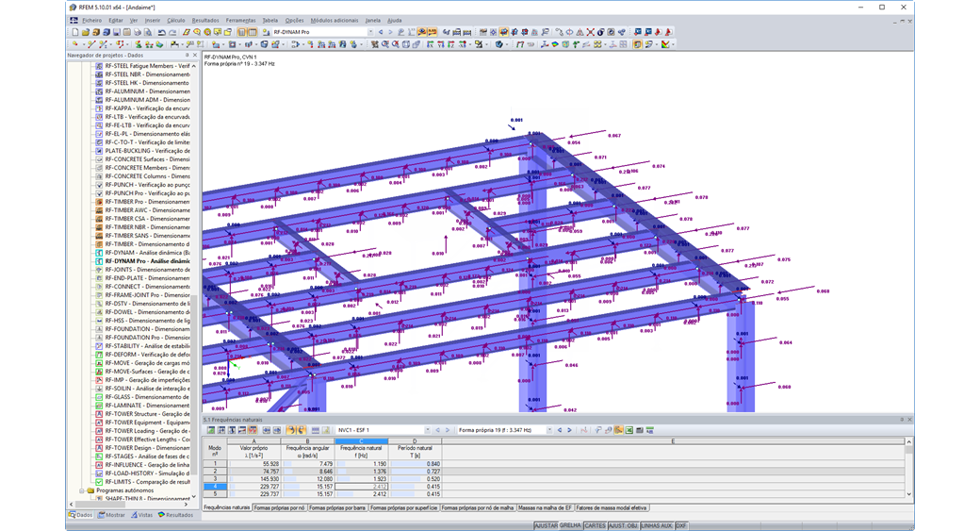Toggle AJUSTAR GRELHA in the status bar
Viewport: 980px width, 531px height.
pos(558,526)
